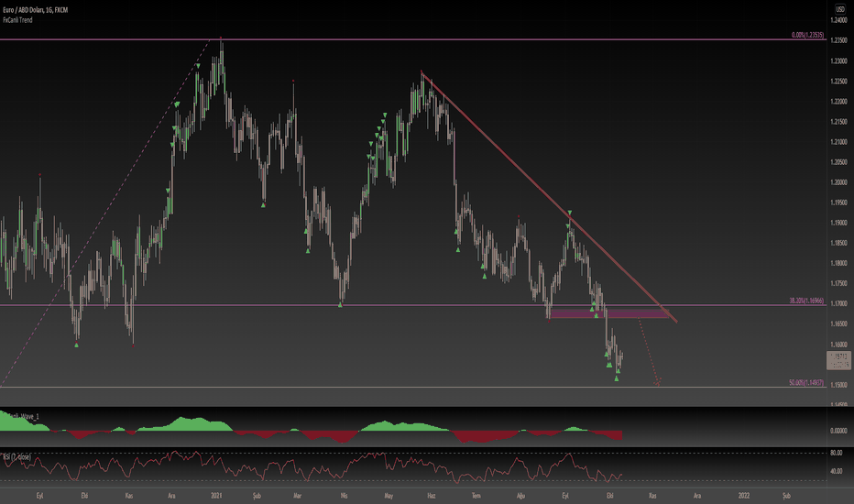Click the 50.00%(1.14937) Fibonacci level label
The image size is (854, 504).
pyautogui.click(x=806, y=382)
